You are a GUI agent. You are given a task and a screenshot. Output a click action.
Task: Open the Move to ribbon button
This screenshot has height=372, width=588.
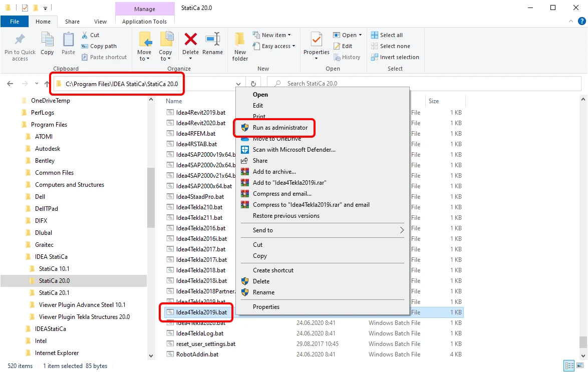point(144,46)
